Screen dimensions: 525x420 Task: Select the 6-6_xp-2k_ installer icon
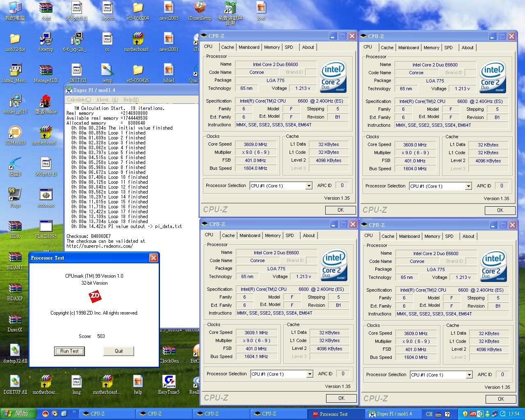(x=77, y=42)
